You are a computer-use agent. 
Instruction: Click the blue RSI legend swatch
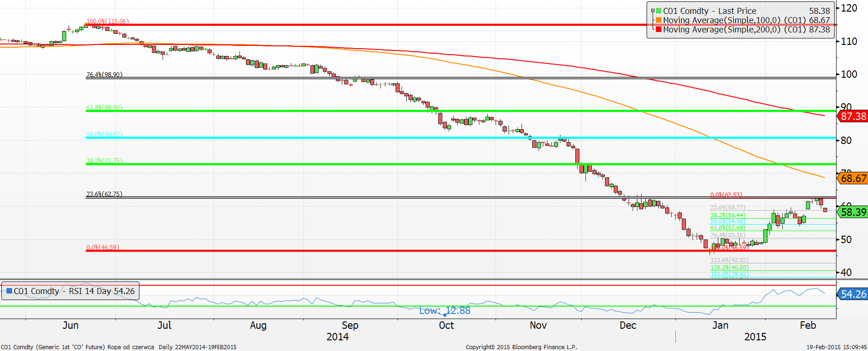click(9, 291)
